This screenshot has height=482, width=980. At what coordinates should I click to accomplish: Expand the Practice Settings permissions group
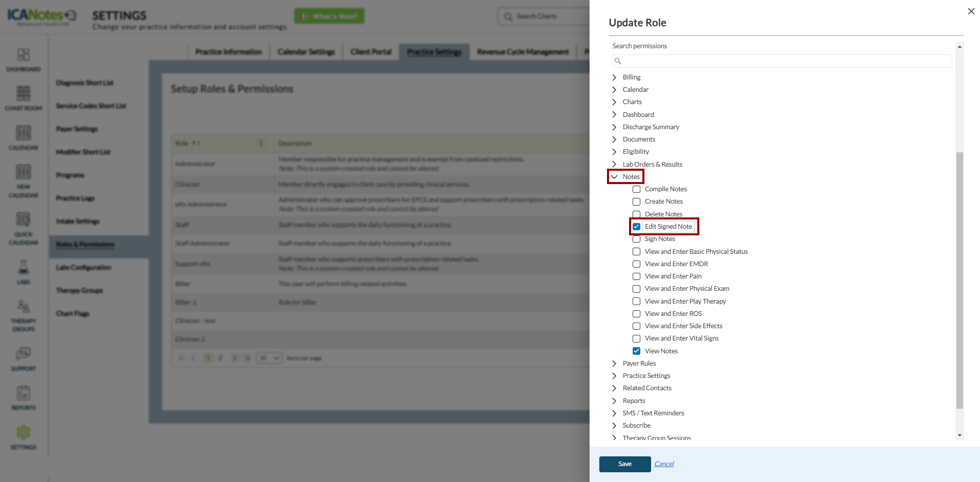[614, 376]
